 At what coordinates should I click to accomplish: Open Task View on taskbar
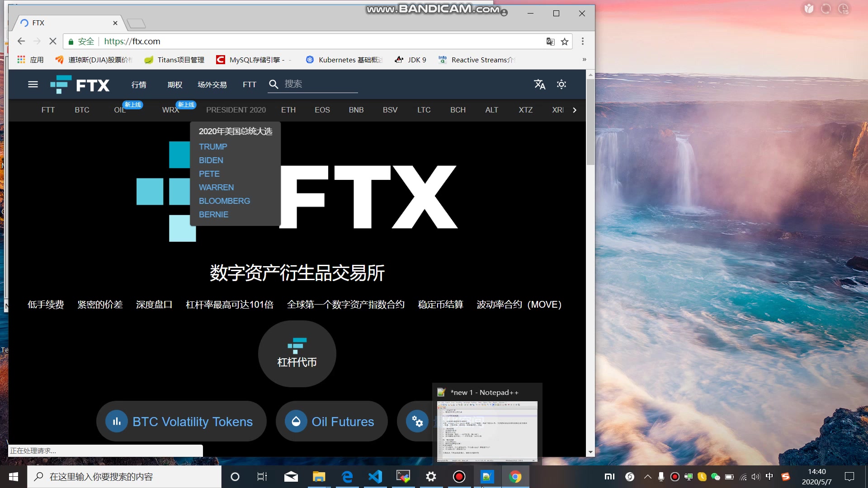point(262,477)
